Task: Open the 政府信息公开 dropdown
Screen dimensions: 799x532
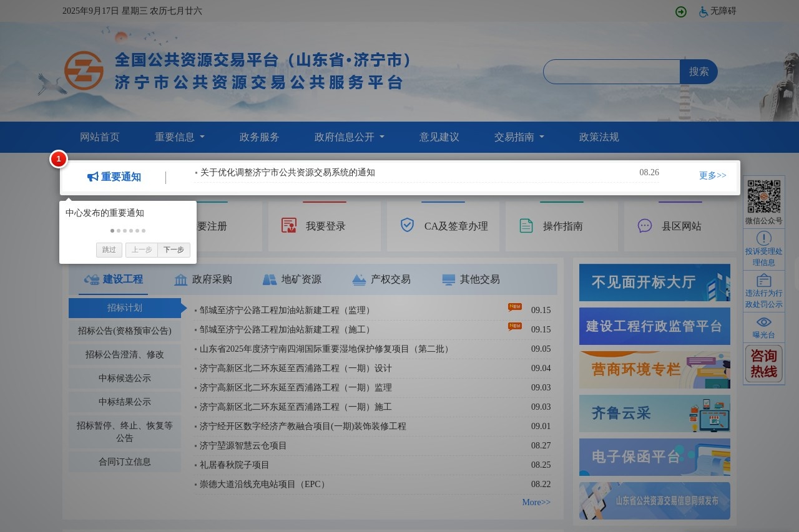Action: click(345, 137)
